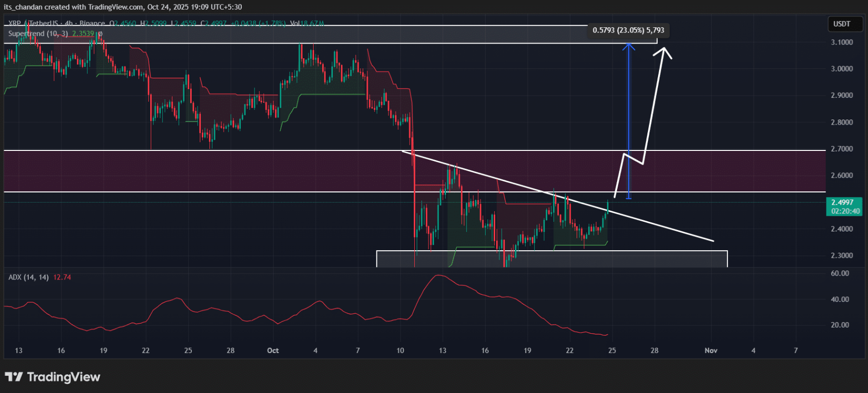Click the white projection arrow head
This screenshot has height=393, width=868.
click(666, 52)
